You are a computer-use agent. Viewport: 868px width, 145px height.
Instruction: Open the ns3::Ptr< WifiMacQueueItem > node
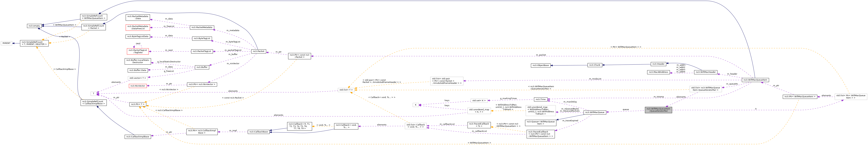click(800, 97)
